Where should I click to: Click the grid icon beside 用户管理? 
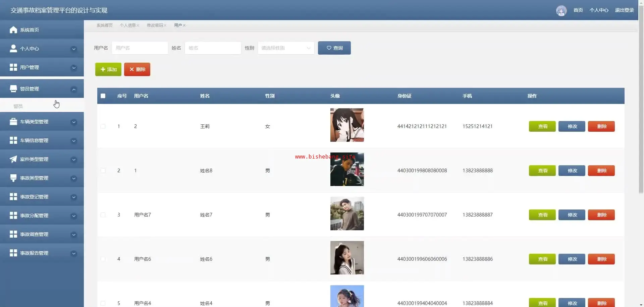tap(13, 67)
